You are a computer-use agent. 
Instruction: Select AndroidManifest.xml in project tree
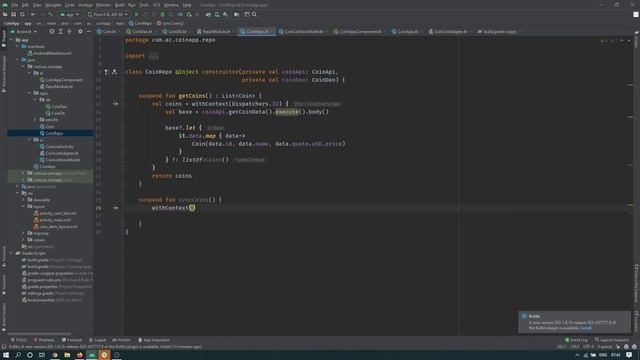point(52,53)
